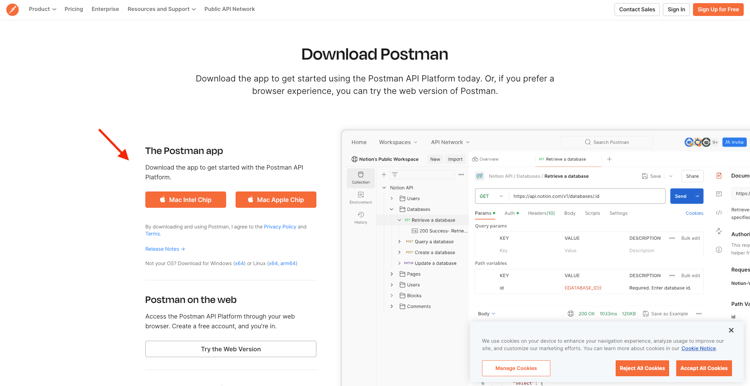
Task: Open the Release Notes link
Action: click(165, 249)
